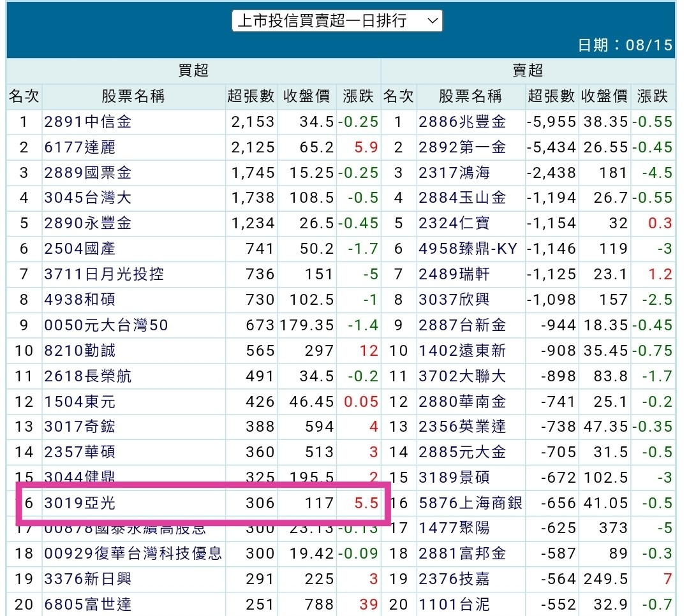Open the 3376新日興 stock link
This screenshot has width=689, height=616.
(x=88, y=579)
